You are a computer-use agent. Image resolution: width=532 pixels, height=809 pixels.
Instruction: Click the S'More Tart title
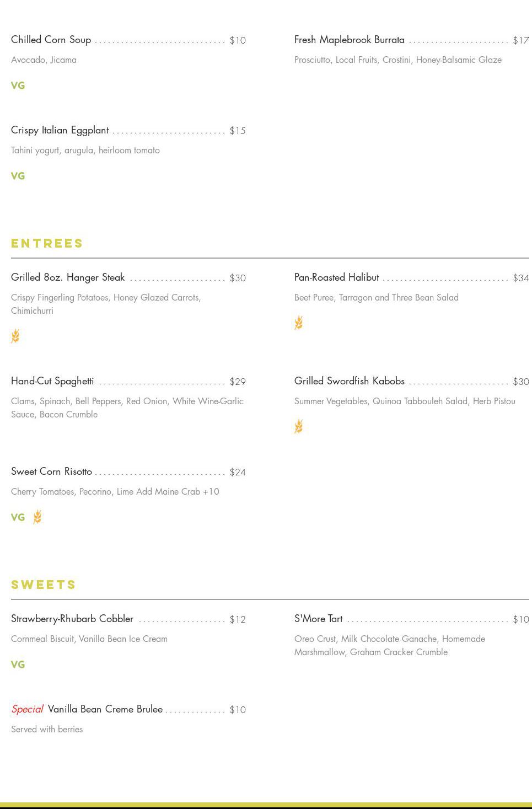pyautogui.click(x=319, y=619)
